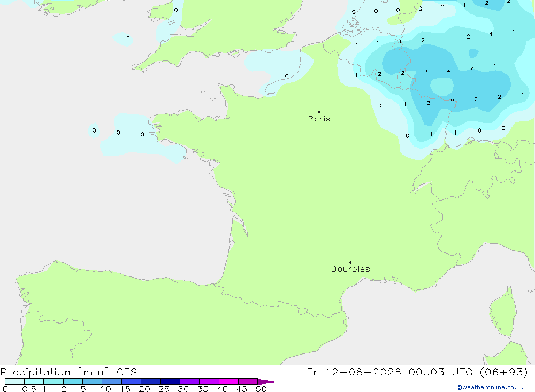Screen dimensions: 535x392
Task: Click the '0.1' legend scale label
Action: point(9,389)
